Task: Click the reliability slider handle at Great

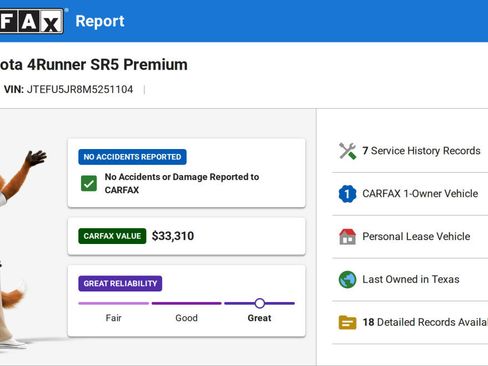Action: 260,303
